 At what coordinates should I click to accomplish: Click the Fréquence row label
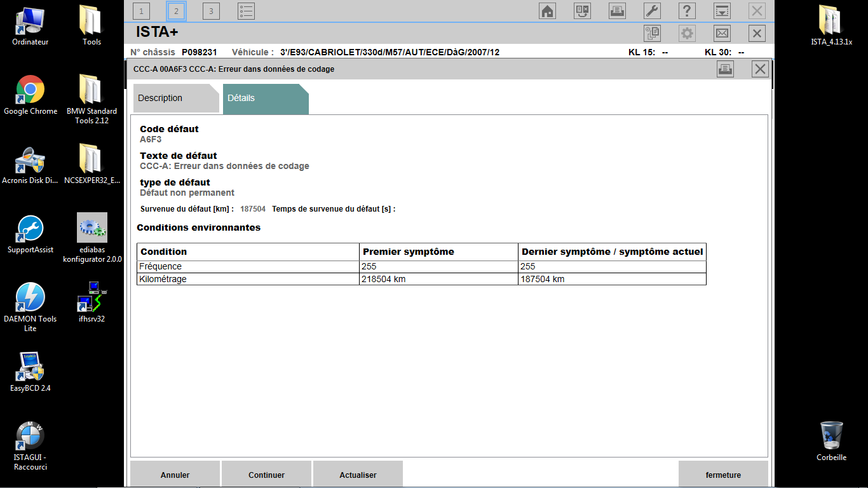point(160,266)
